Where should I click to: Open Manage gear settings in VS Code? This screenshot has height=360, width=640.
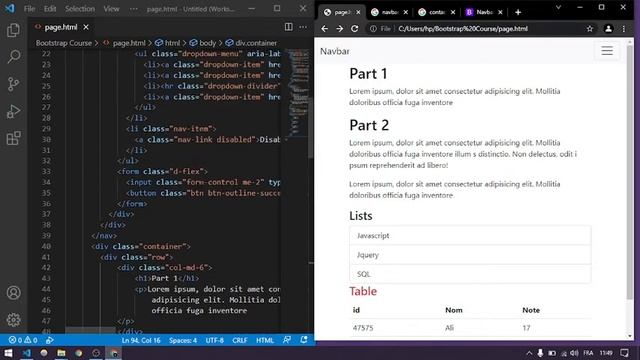pyautogui.click(x=13, y=320)
